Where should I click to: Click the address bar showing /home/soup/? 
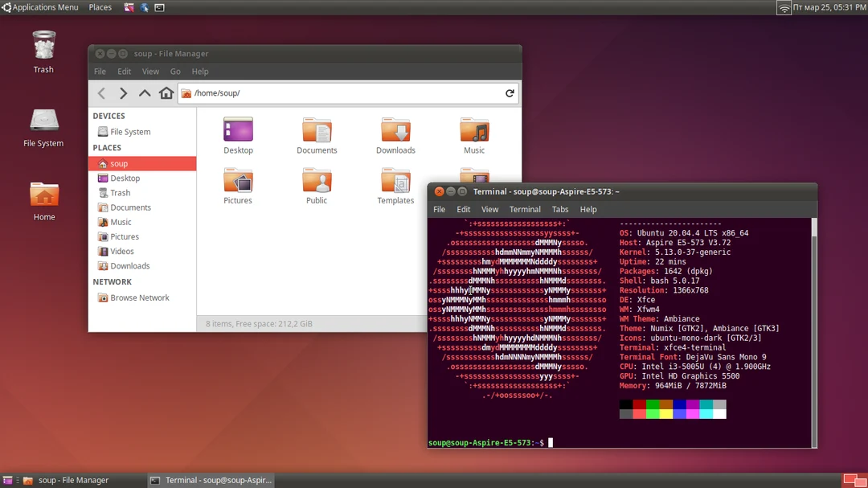[321, 92]
